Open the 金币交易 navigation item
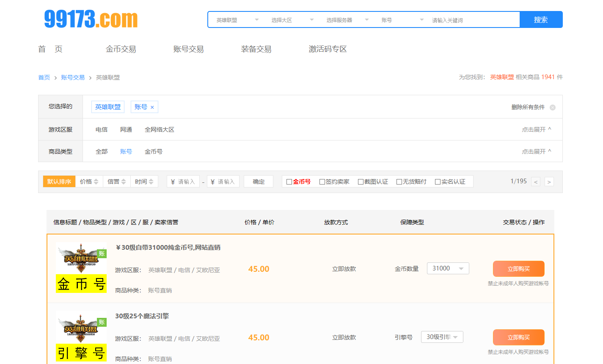 (121, 49)
